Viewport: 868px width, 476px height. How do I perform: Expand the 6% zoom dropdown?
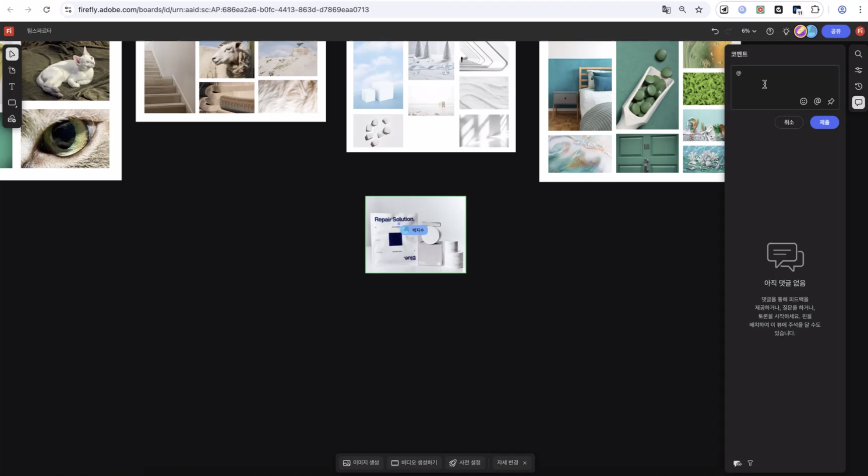(748, 31)
